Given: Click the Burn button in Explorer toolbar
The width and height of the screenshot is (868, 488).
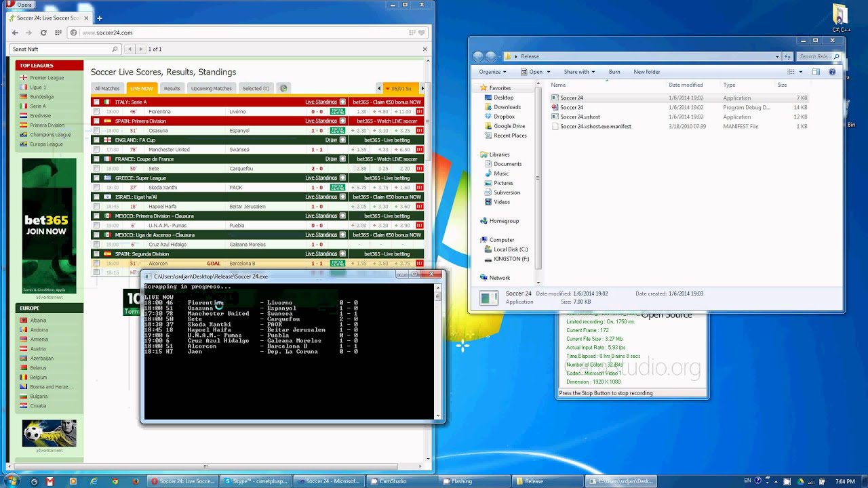Looking at the screenshot, I should (x=614, y=72).
